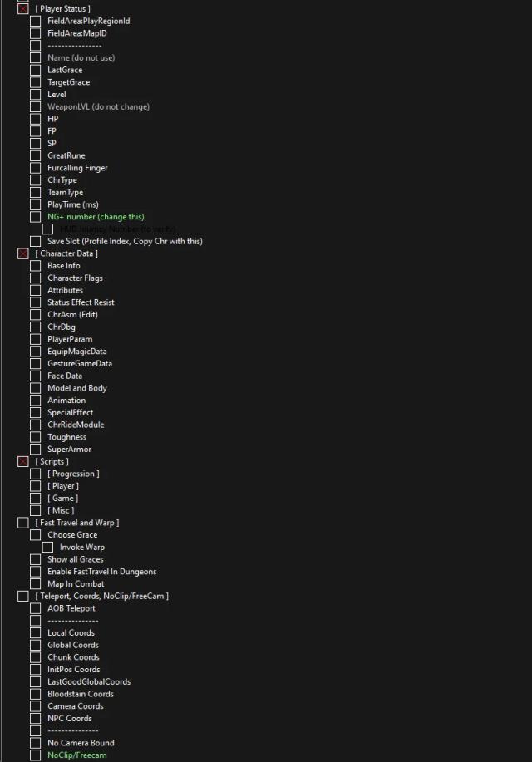This screenshot has width=532, height=762.
Task: Select the Choose Grace entry
Action: click(x=72, y=535)
